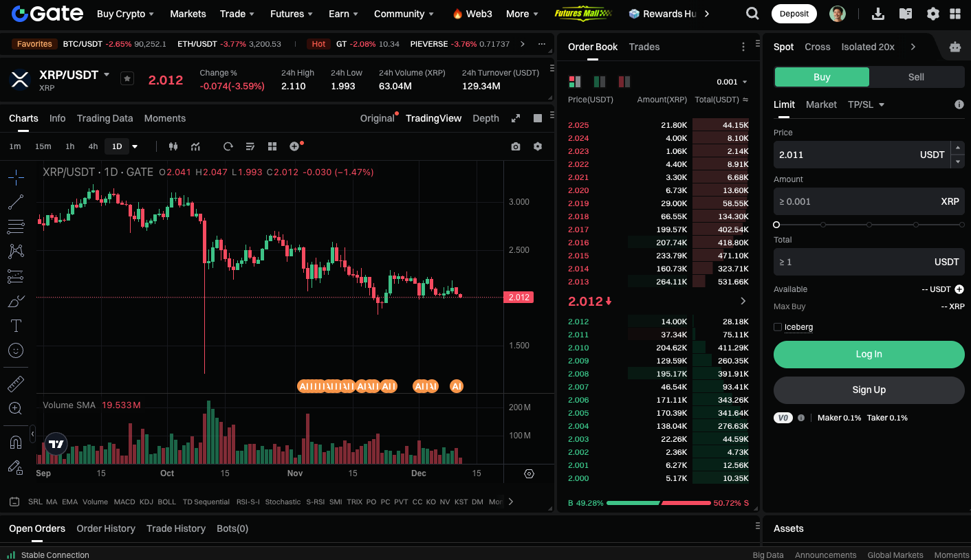971x560 pixels.
Task: Increase price with the up stepper
Action: pos(957,148)
